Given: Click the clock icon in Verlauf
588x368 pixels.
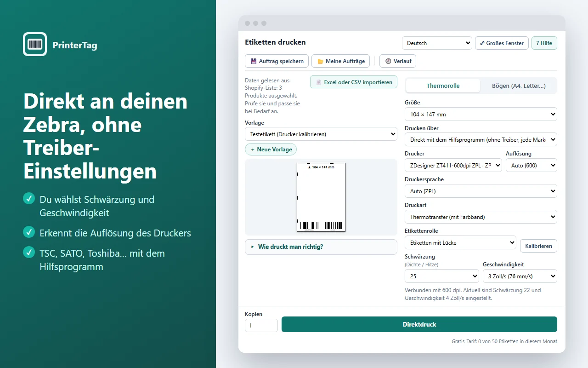Looking at the screenshot, I should [388, 61].
